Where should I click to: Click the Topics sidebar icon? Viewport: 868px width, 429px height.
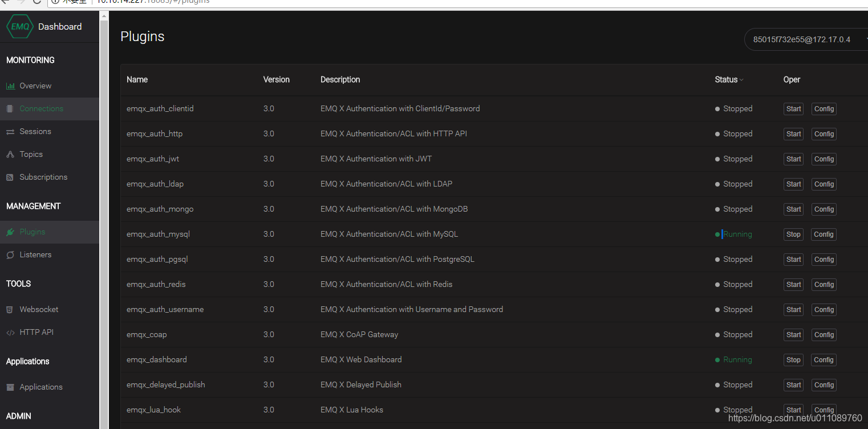(10, 155)
